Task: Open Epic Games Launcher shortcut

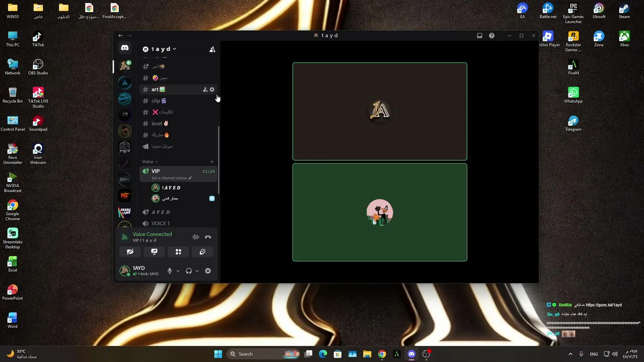Action: point(573,14)
